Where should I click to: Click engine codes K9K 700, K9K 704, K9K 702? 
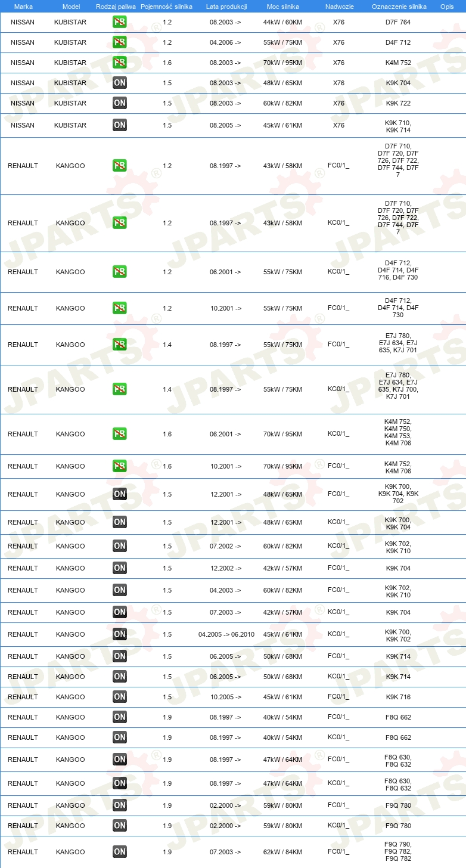398,494
